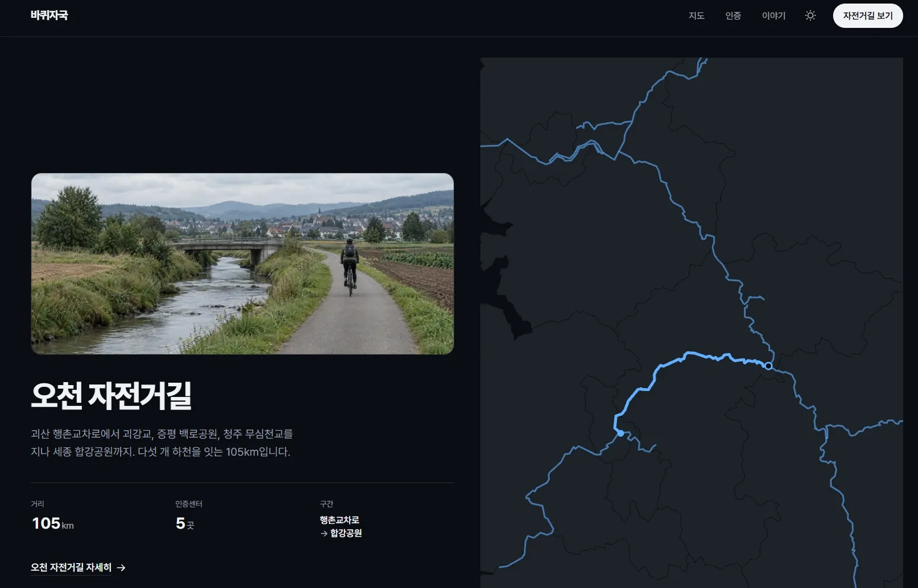Click the route description paragraph starting with 괴산
Image resolution: width=918 pixels, height=588 pixels.
pos(162,443)
